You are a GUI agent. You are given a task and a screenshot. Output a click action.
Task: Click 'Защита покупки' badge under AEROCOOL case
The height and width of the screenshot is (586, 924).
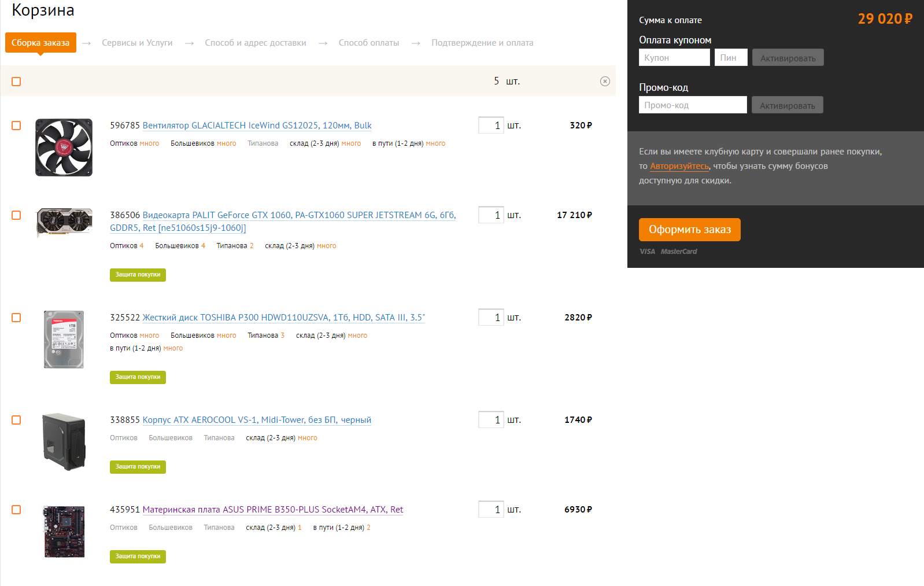point(138,467)
